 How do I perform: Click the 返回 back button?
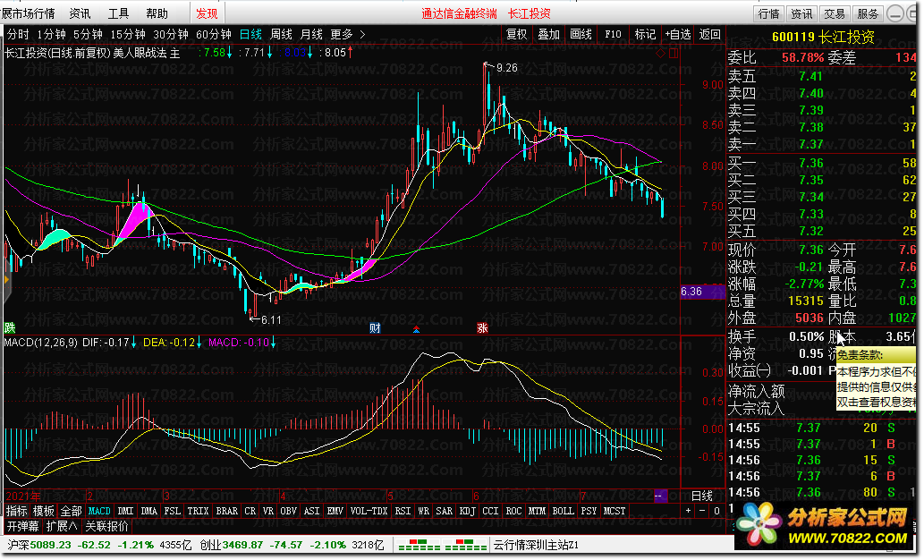point(709,34)
